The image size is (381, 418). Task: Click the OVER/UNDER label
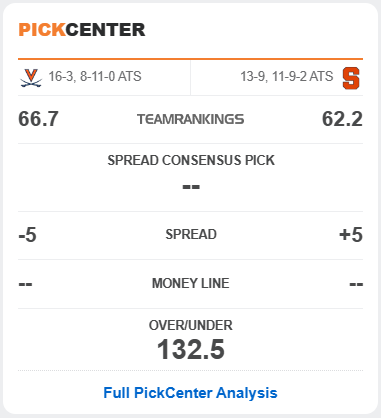point(191,325)
